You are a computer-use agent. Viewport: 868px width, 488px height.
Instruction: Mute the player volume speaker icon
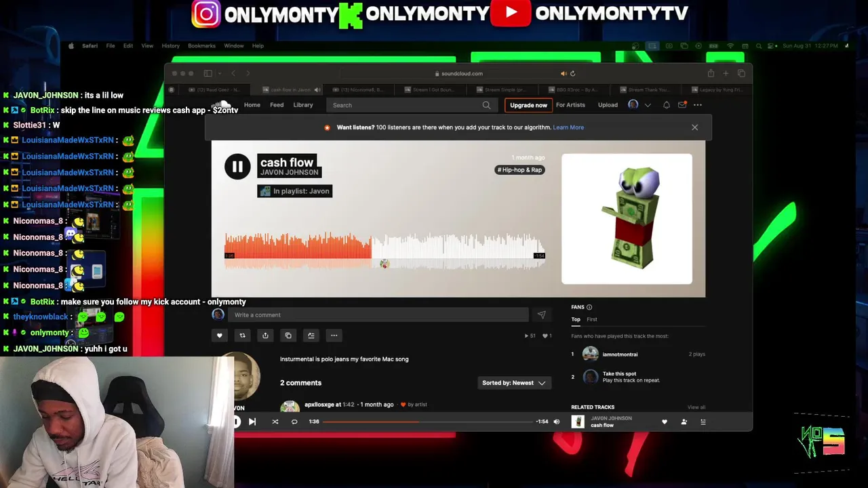(x=557, y=422)
